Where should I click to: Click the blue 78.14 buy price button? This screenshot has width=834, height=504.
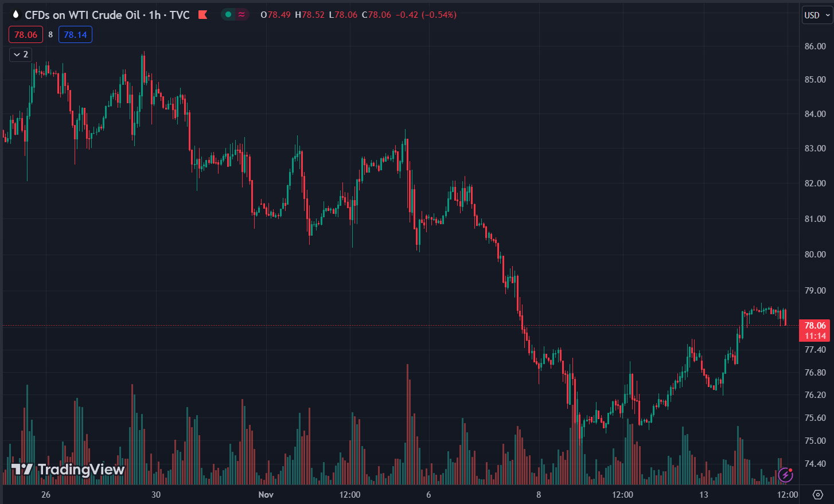75,34
